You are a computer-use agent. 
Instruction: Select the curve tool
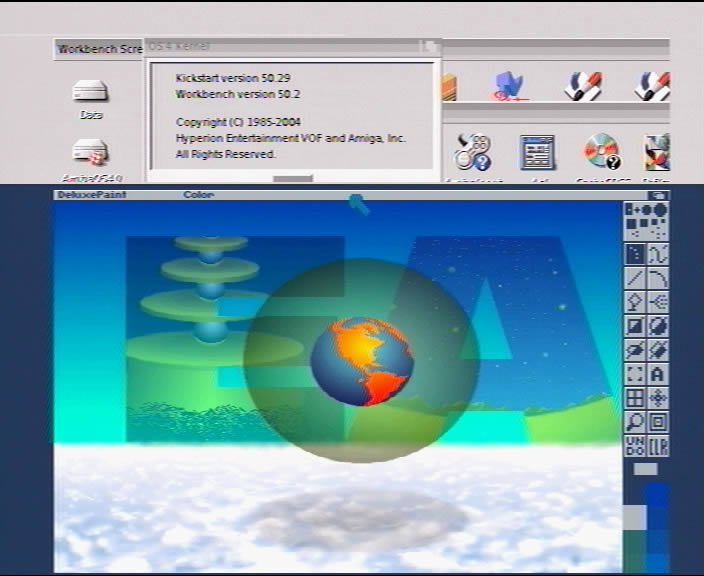tap(658, 278)
